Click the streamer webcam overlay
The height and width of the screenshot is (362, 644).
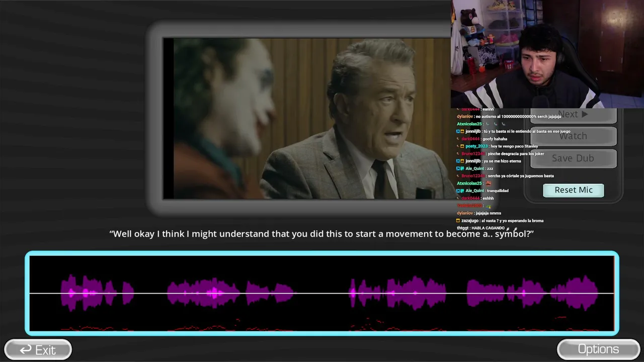[x=547, y=54]
